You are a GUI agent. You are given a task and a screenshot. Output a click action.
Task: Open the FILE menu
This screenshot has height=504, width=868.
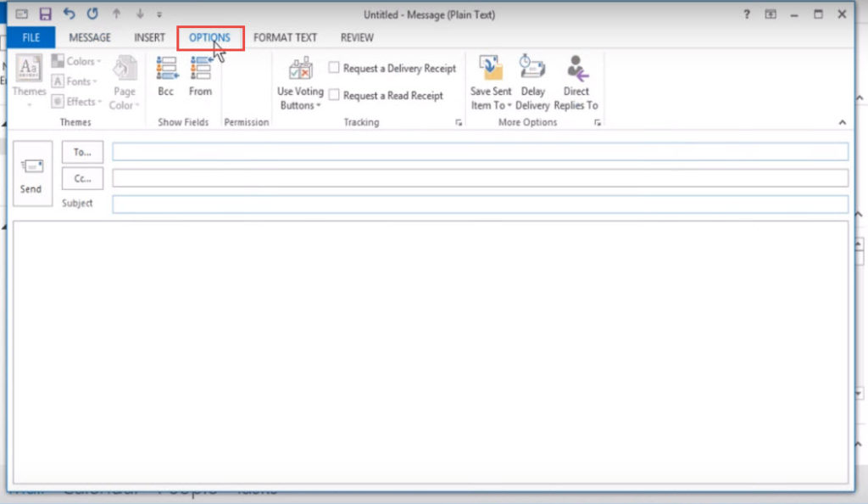31,37
